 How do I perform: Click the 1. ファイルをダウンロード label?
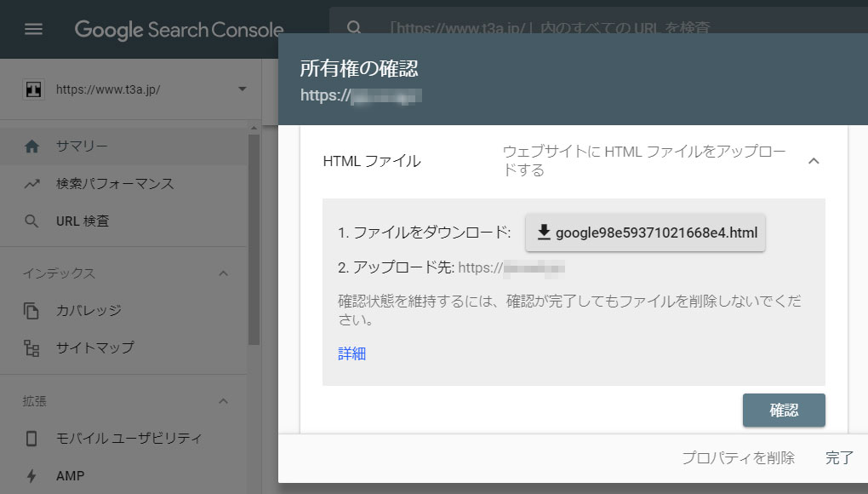tap(424, 233)
